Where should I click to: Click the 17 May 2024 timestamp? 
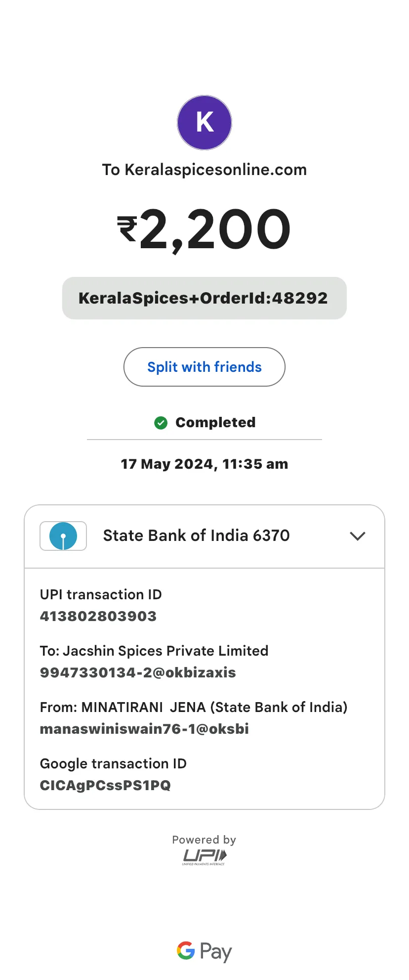[204, 464]
